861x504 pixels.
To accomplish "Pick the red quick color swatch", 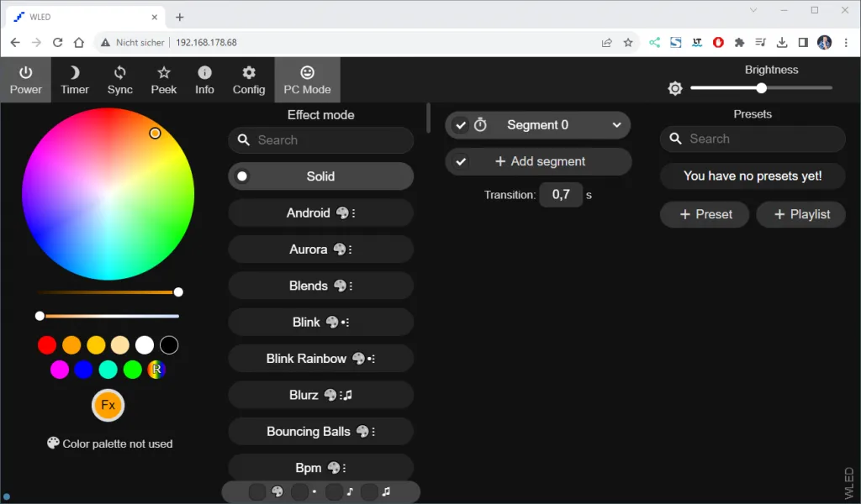I will (x=47, y=345).
